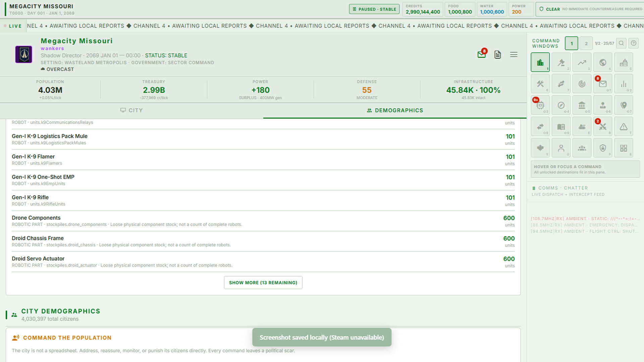The height and width of the screenshot is (362, 644).
Task: Open the globe command window
Action: click(602, 62)
